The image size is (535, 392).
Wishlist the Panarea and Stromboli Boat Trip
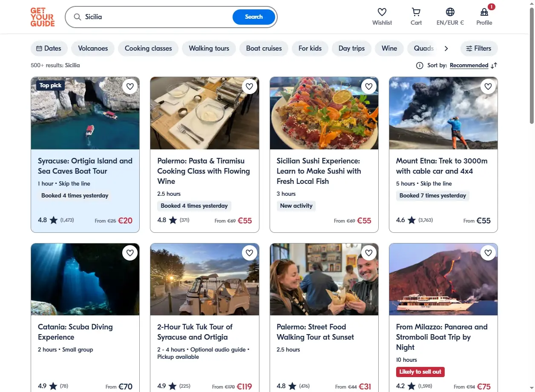pyautogui.click(x=488, y=253)
